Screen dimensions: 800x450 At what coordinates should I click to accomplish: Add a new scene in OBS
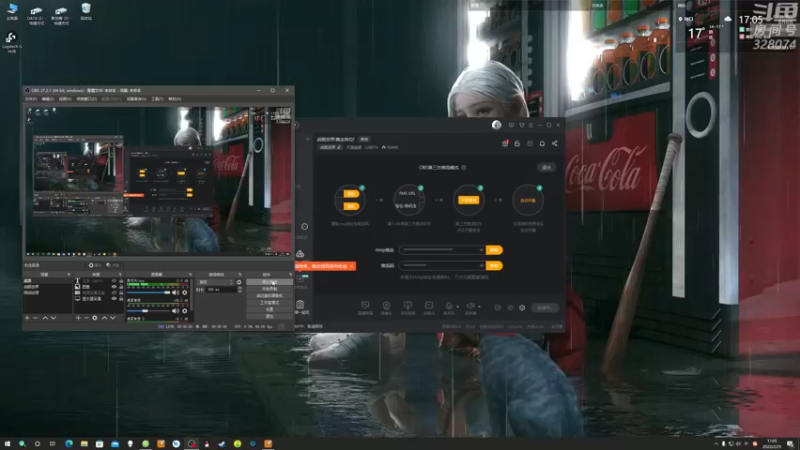[27, 318]
